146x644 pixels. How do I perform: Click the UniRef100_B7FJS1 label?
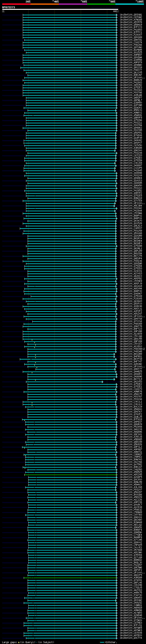(x=131, y=625)
